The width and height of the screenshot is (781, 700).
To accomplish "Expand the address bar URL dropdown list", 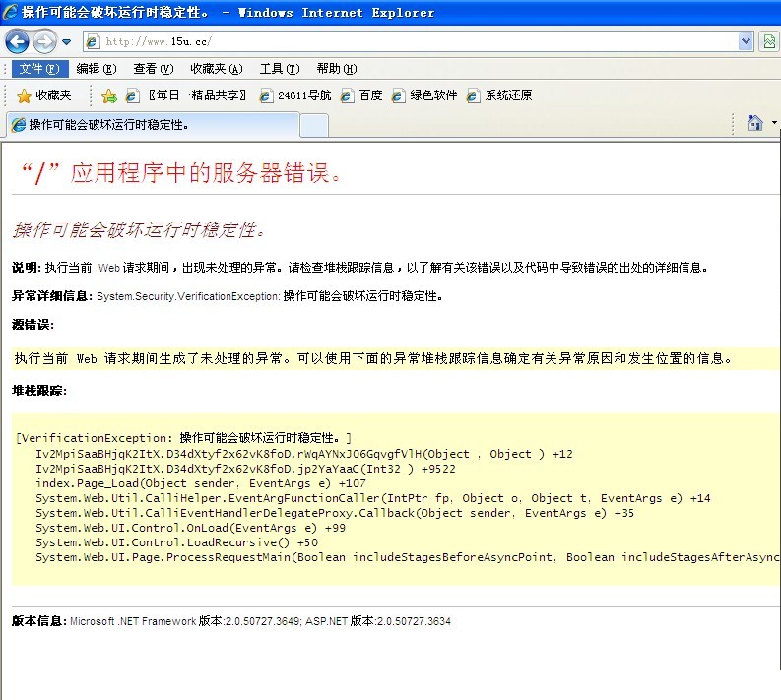I will tap(746, 41).
